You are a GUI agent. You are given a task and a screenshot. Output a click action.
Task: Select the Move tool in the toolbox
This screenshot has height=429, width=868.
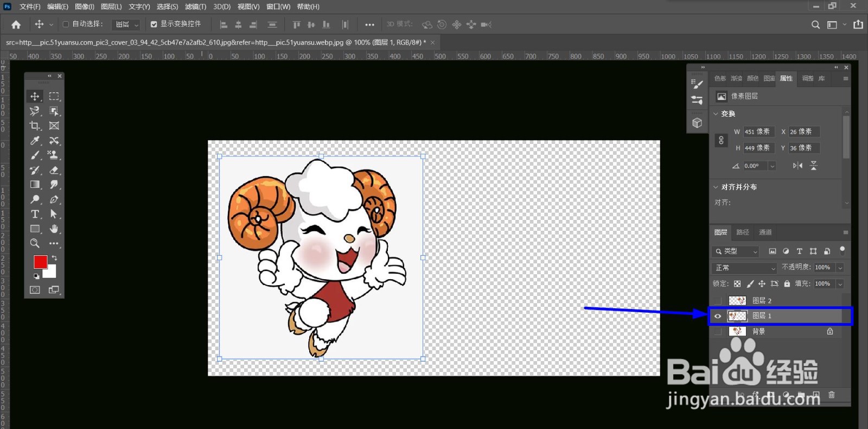coord(35,96)
